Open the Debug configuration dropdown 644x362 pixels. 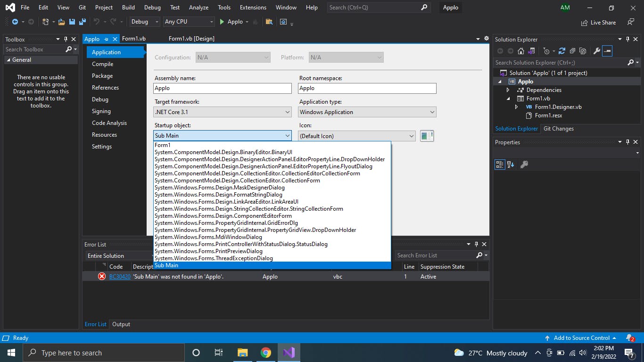(145, 22)
